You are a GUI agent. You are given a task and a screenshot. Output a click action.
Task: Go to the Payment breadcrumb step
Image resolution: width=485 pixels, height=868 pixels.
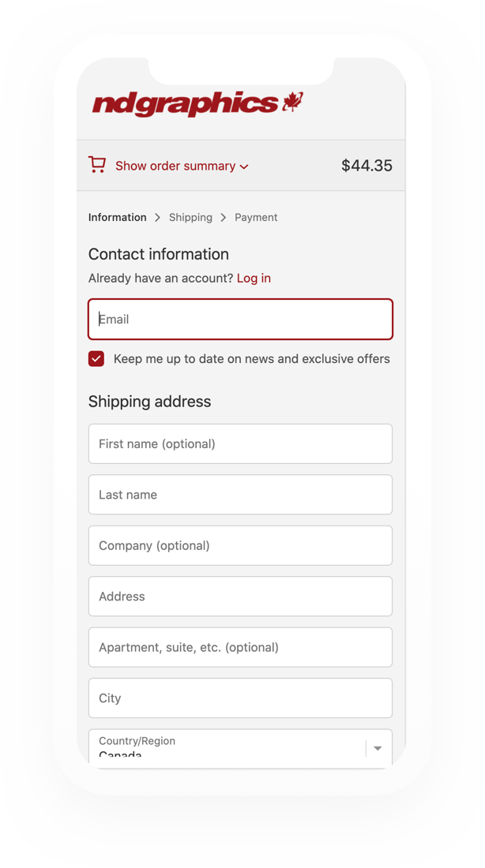tap(256, 218)
